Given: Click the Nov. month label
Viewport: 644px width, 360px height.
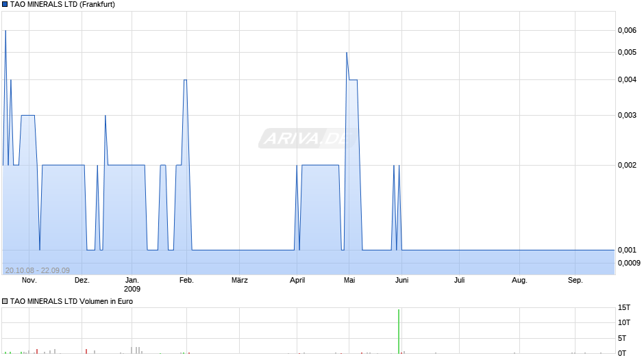Looking at the screenshot, I should click(29, 281).
